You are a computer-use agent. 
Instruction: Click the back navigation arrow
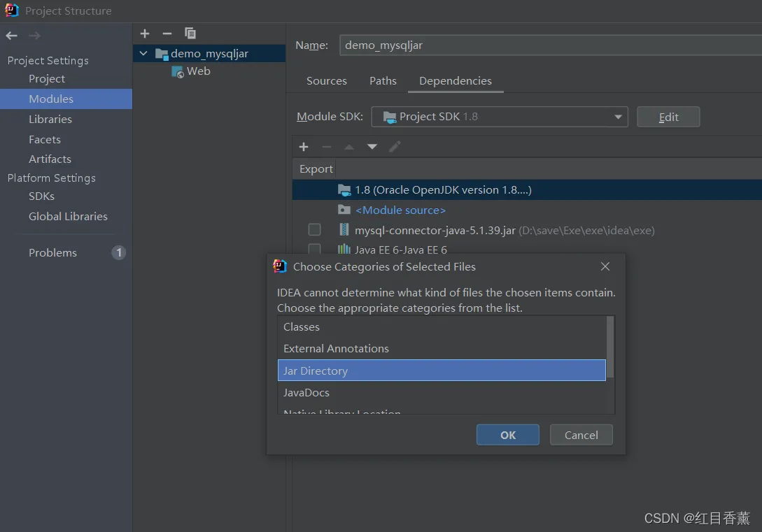click(11, 36)
